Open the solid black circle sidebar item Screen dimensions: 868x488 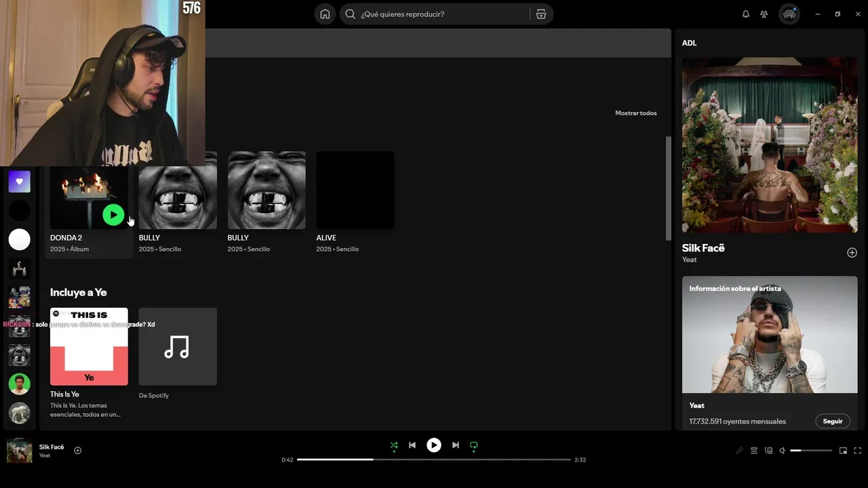(20, 211)
